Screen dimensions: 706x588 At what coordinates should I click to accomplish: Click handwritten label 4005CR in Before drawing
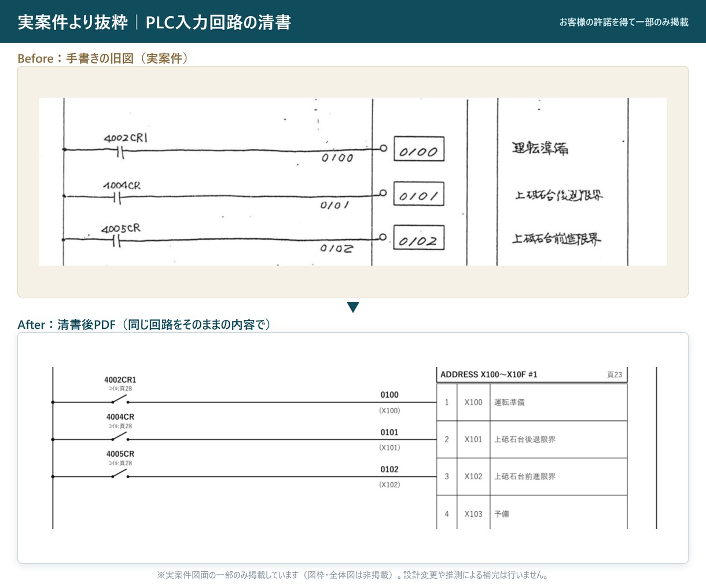coord(121,229)
